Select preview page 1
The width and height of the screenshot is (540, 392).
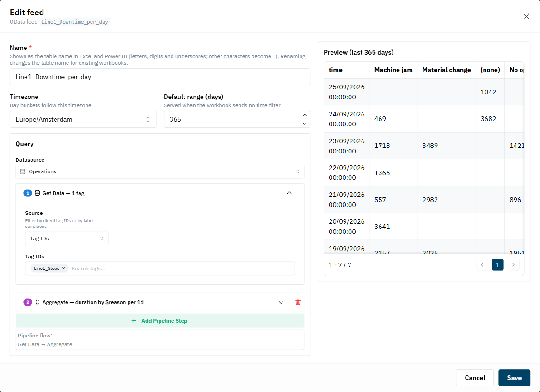[497, 264]
